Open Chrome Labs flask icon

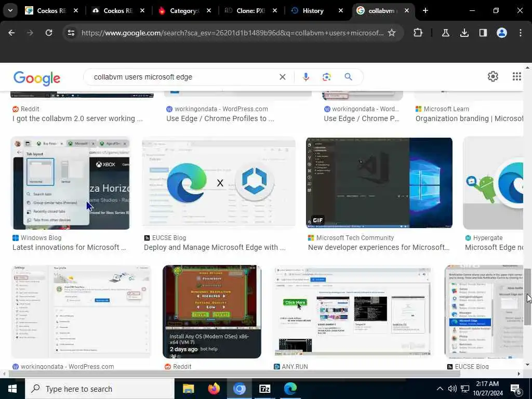click(445, 33)
